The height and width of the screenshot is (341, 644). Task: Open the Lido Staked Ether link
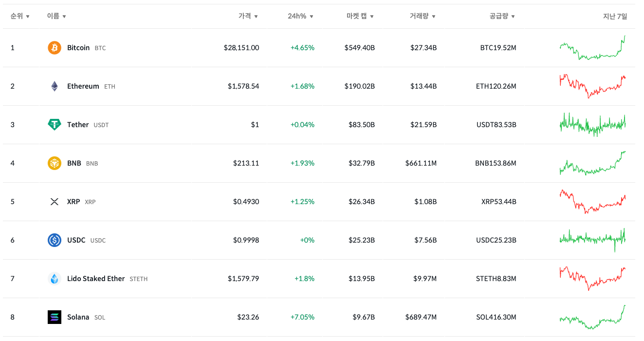click(96, 279)
